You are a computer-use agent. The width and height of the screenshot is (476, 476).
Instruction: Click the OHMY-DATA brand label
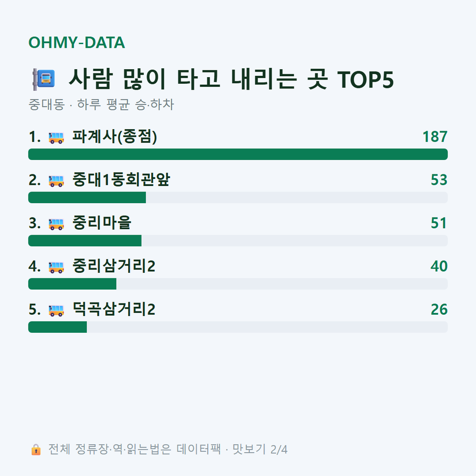(77, 42)
